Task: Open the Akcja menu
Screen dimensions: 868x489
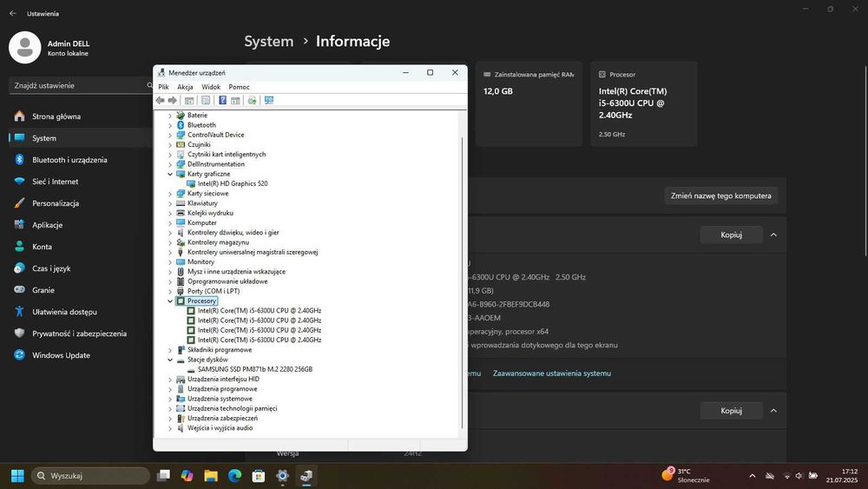Action: tap(185, 87)
